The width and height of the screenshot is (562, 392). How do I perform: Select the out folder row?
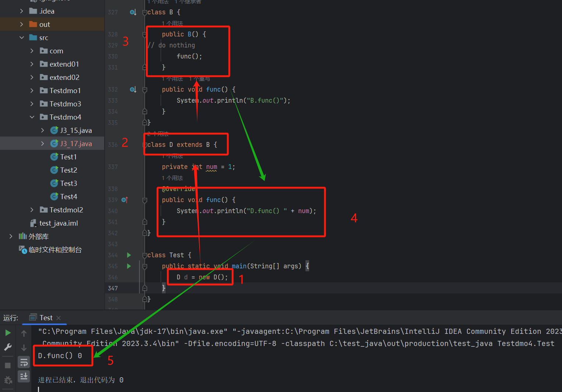click(52, 24)
